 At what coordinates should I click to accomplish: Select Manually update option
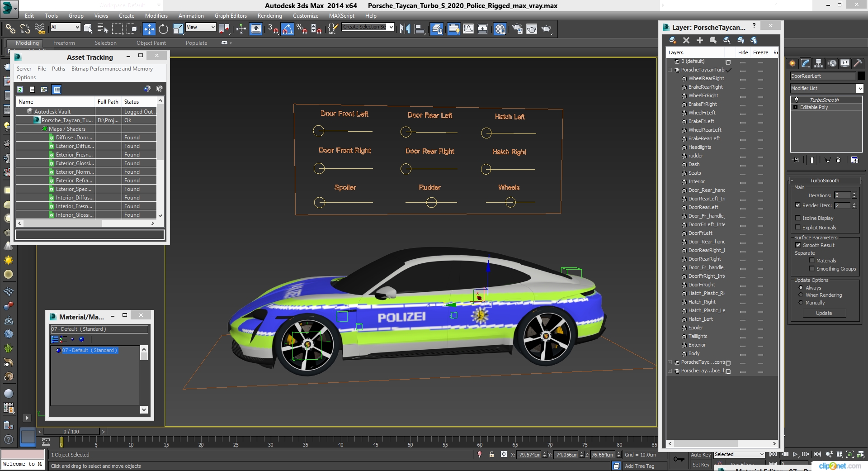pos(801,303)
